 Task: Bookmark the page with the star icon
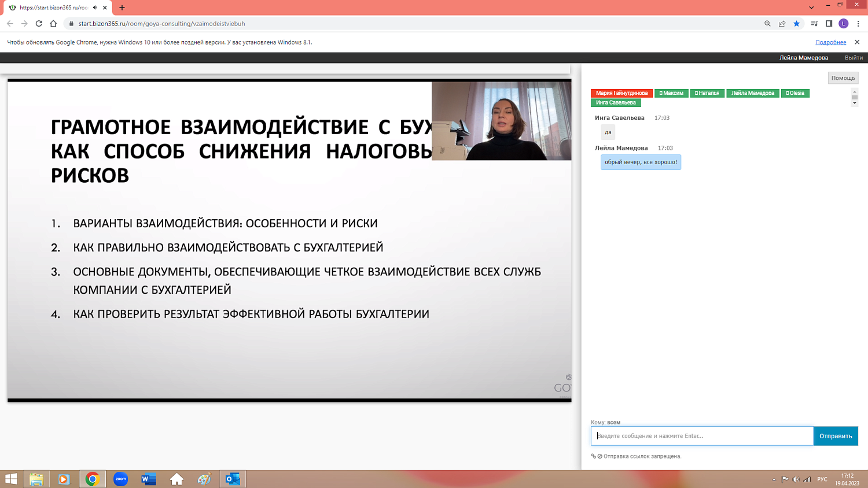click(796, 24)
